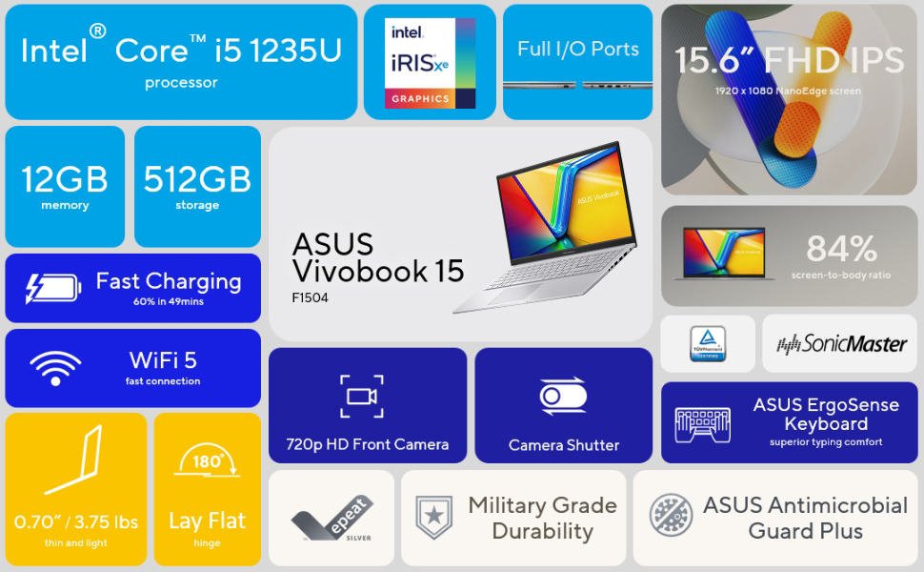Click the Full I/O Ports tile
Screen dimensions: 924x572
tap(577, 62)
